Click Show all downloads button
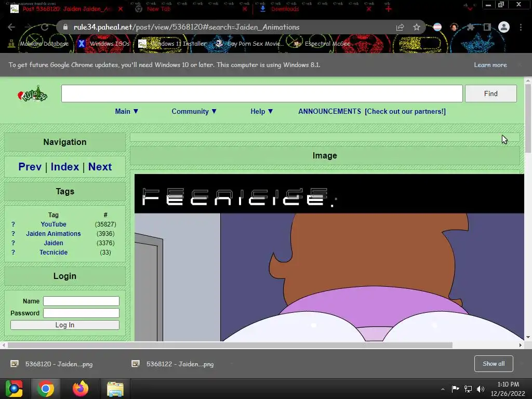 pyautogui.click(x=494, y=364)
